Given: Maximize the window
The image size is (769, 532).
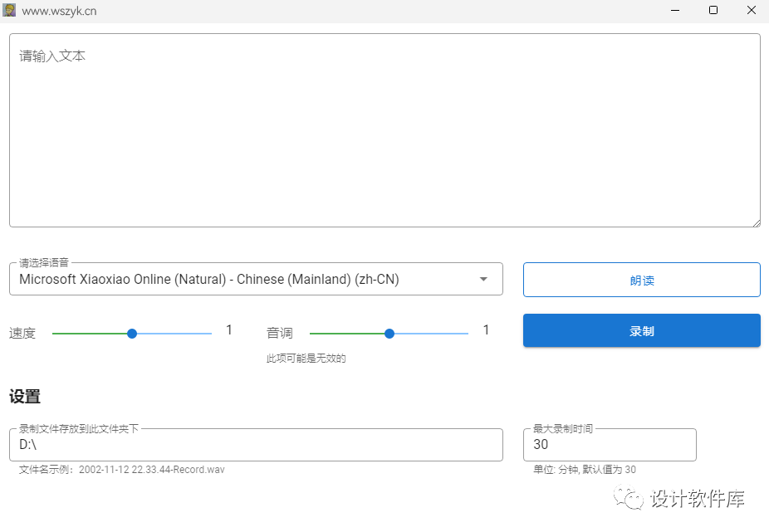Looking at the screenshot, I should pyautogui.click(x=713, y=10).
